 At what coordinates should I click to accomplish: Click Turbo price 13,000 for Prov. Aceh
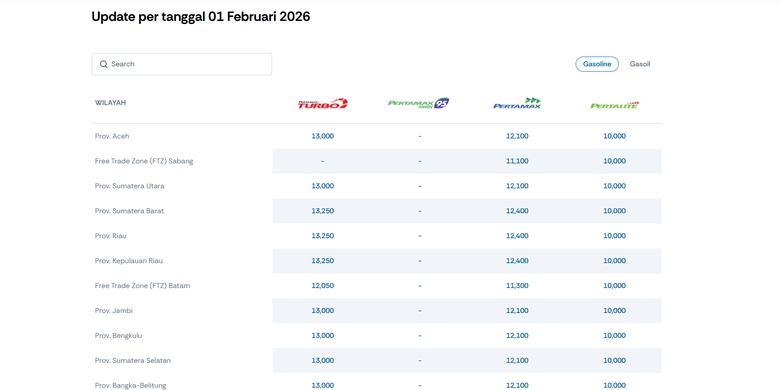[323, 136]
